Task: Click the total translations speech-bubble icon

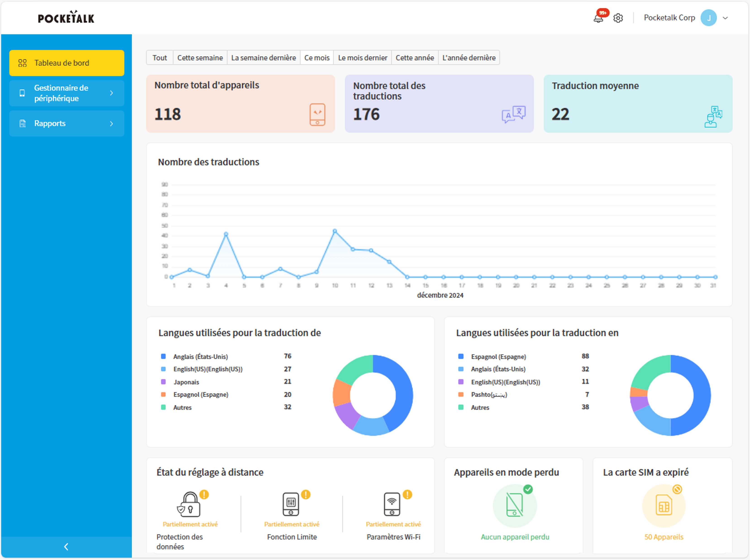Action: point(514,114)
